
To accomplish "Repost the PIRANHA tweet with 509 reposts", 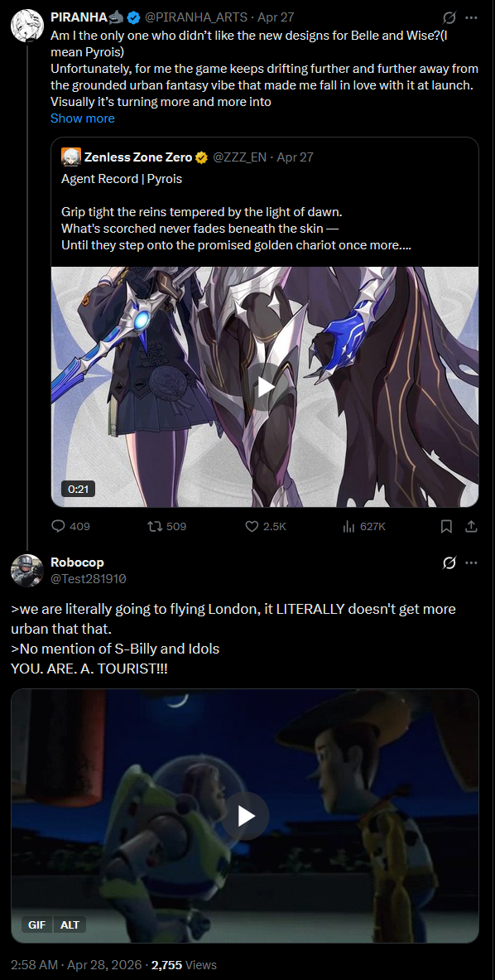I will pyautogui.click(x=166, y=526).
